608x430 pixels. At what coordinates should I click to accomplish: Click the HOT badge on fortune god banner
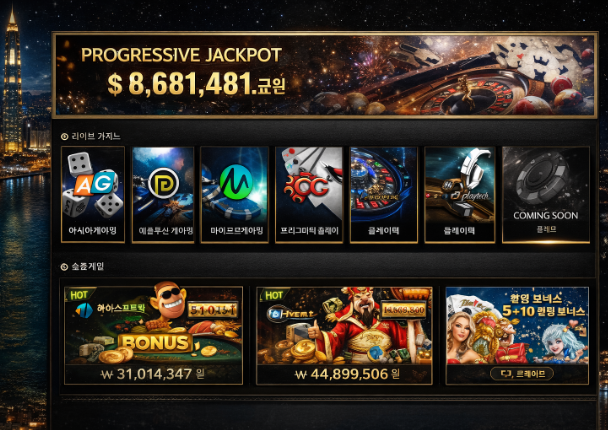274,295
